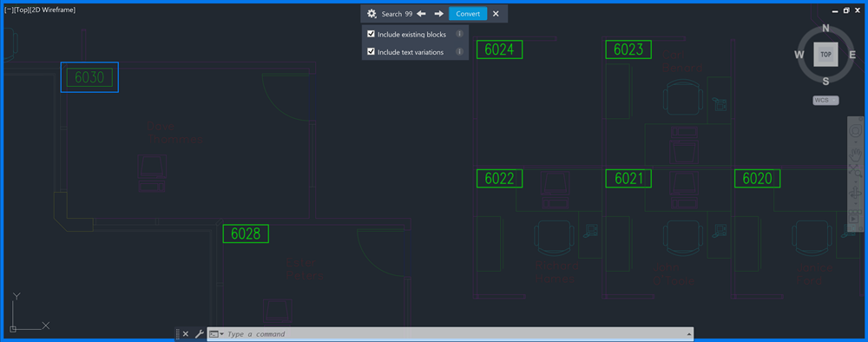Click the Pan hand tool in navigation bar
The image size is (868, 342).
pyautogui.click(x=855, y=155)
